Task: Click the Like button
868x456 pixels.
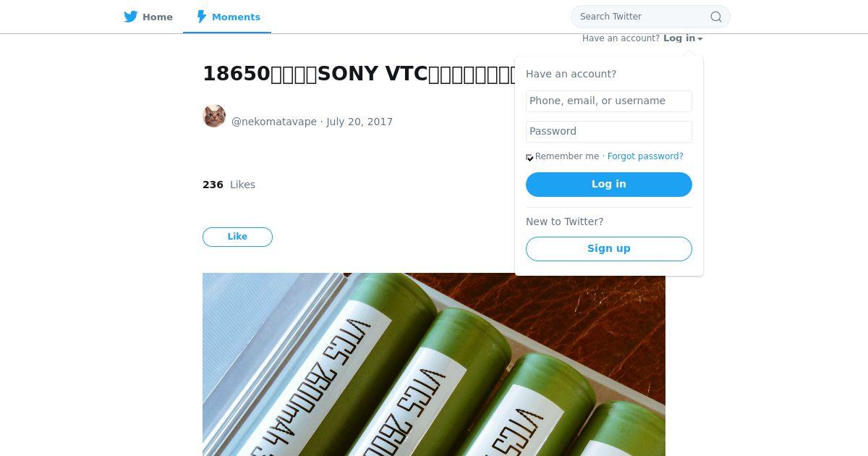Action: pyautogui.click(x=237, y=237)
